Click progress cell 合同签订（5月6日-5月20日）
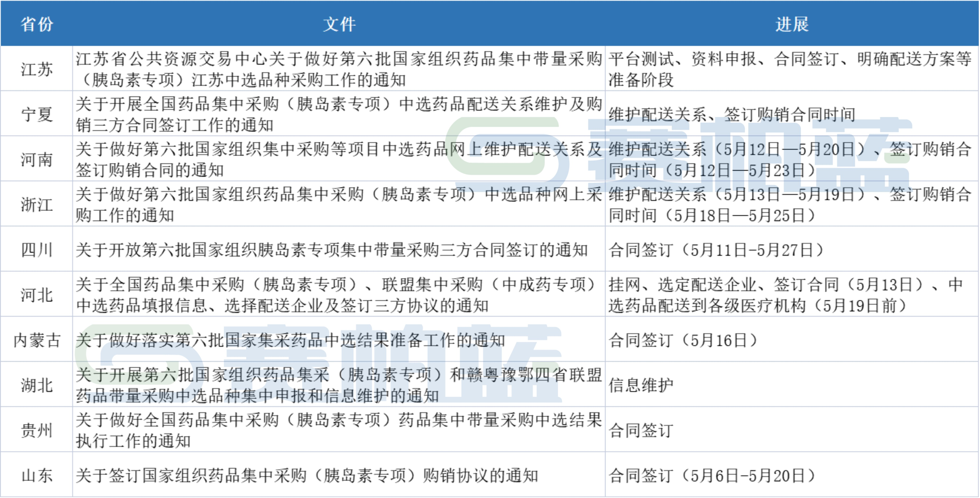This screenshot has height=498, width=980. coord(792,474)
